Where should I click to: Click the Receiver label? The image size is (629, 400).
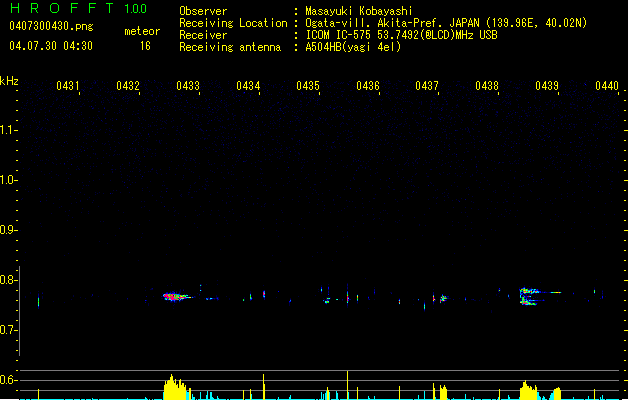[x=203, y=35]
